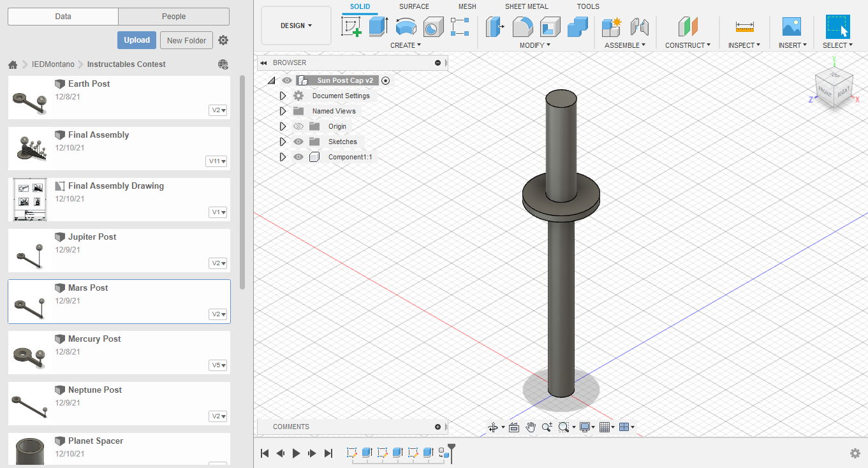Viewport: 868px width, 468px height.
Task: Switch to the SURFACE tab
Action: [414, 6]
